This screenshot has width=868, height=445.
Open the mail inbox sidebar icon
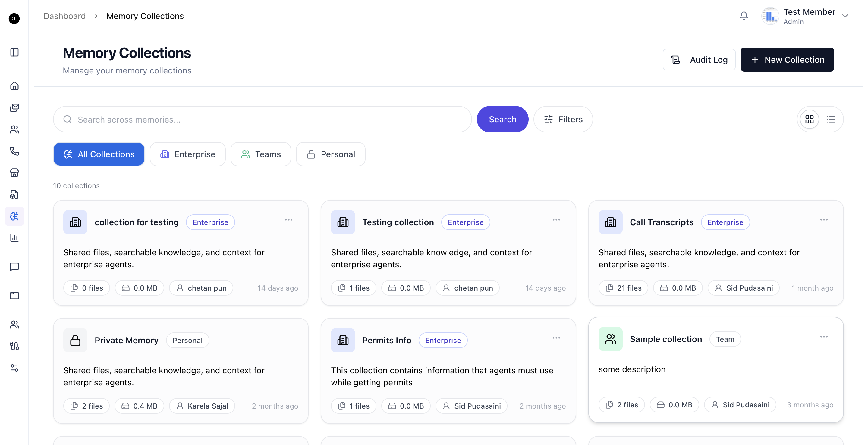pyautogui.click(x=14, y=108)
